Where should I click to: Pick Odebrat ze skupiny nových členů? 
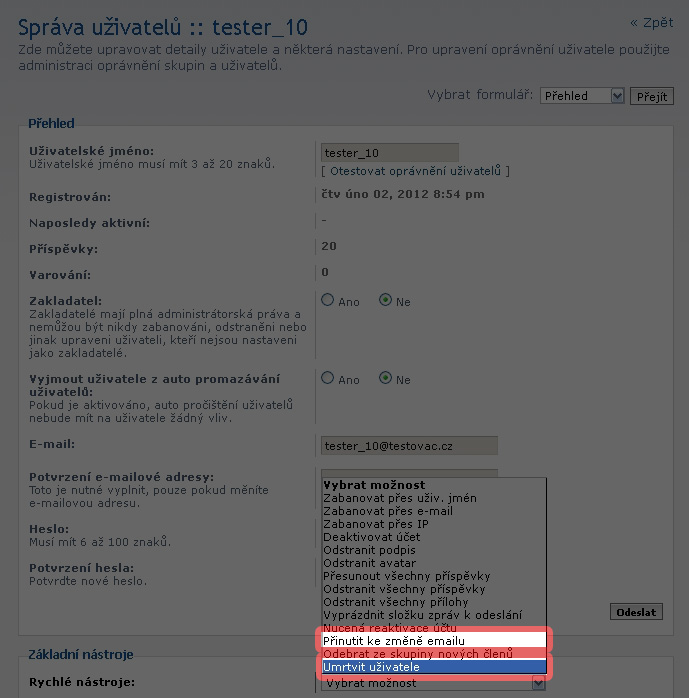434,653
